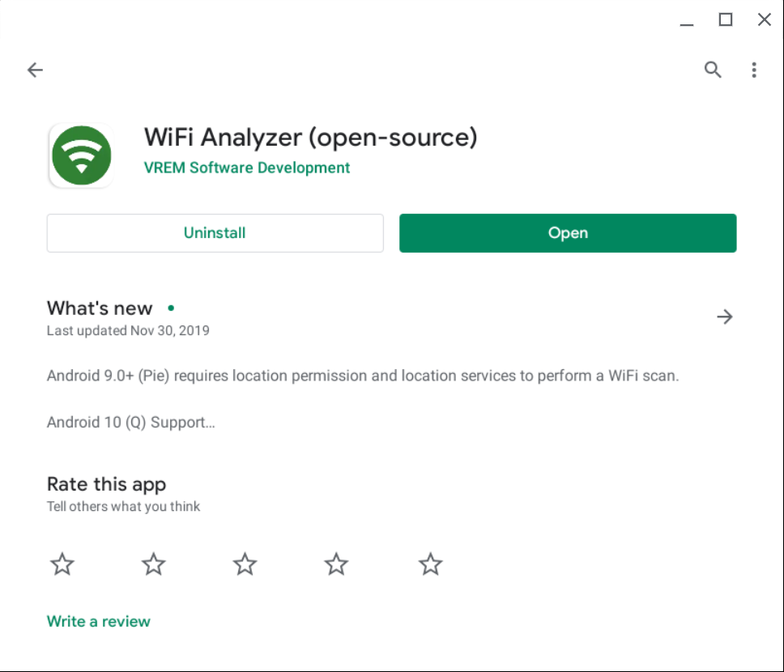Click the What's new heading

point(100,308)
